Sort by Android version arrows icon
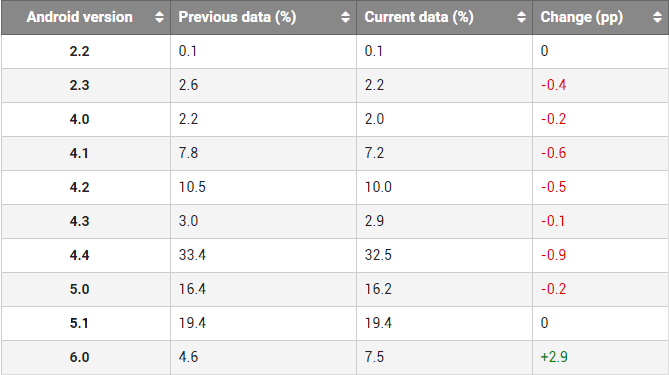The image size is (669, 375). tap(159, 17)
